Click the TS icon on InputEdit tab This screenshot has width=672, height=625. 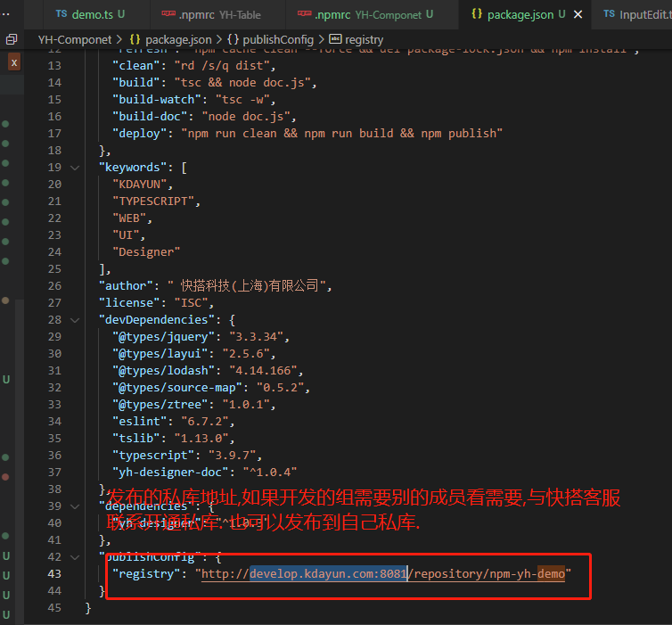click(610, 14)
